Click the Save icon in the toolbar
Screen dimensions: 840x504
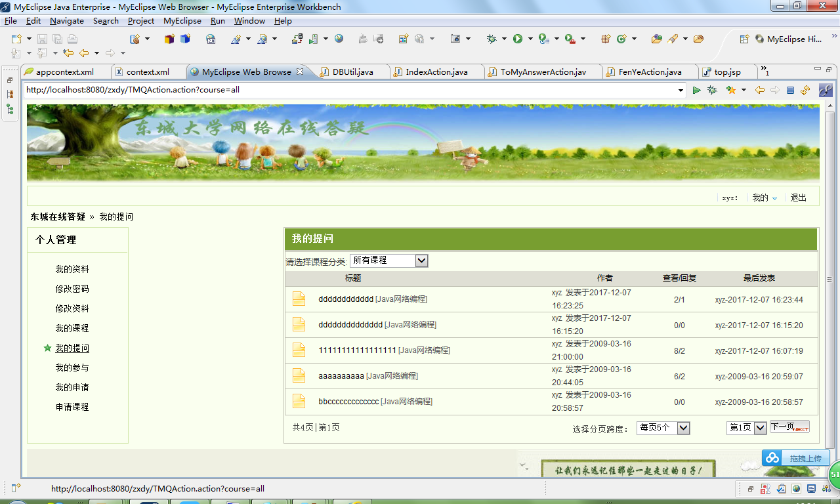pyautogui.click(x=41, y=39)
